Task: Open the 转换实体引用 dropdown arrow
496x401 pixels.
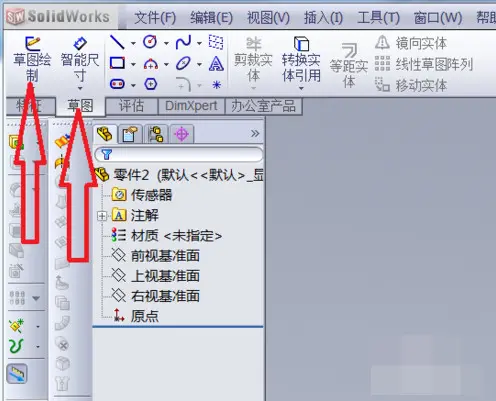Action: (x=301, y=89)
